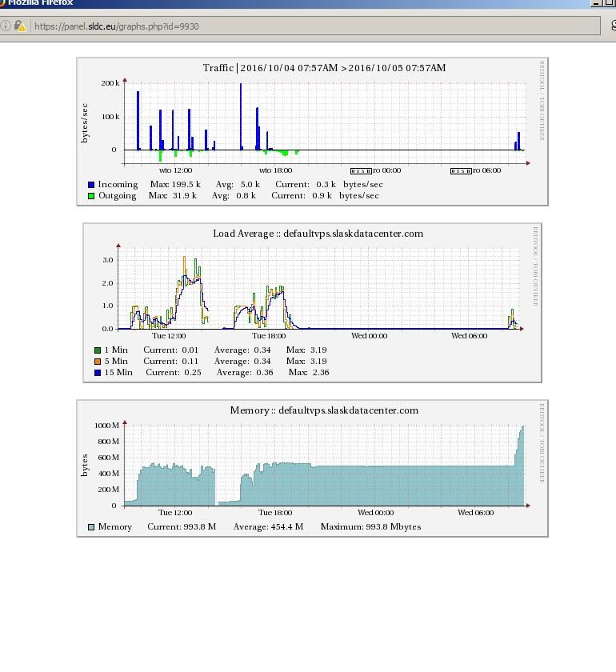This screenshot has width=616, height=672.
Task: Click the site information icon in address bar
Action: 5,26
